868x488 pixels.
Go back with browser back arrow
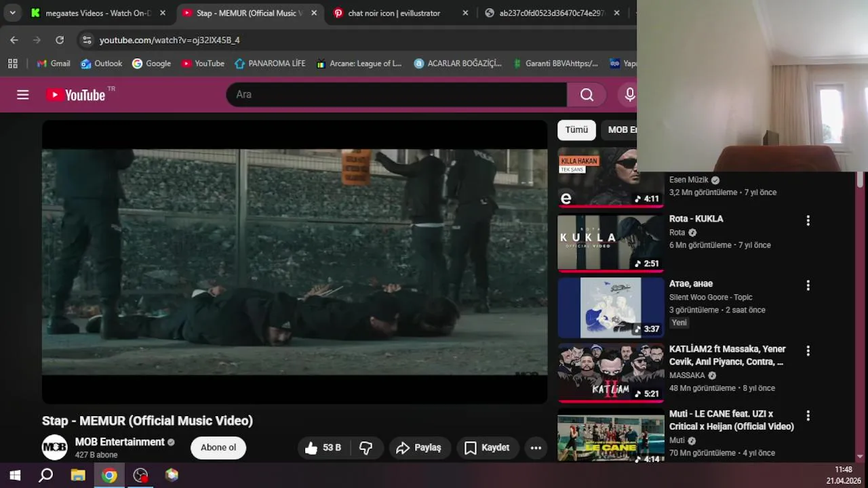coord(14,40)
